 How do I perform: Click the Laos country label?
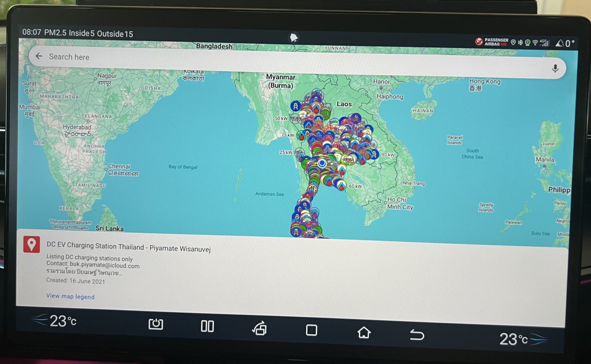pos(344,104)
